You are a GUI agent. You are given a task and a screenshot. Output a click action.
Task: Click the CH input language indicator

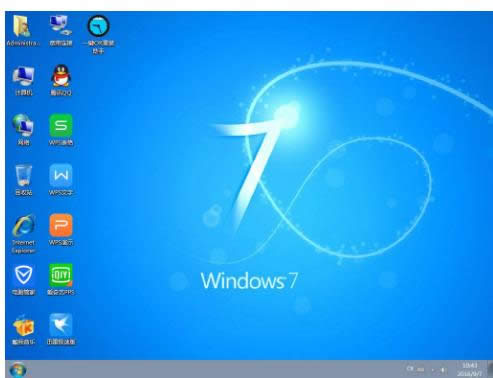click(410, 369)
